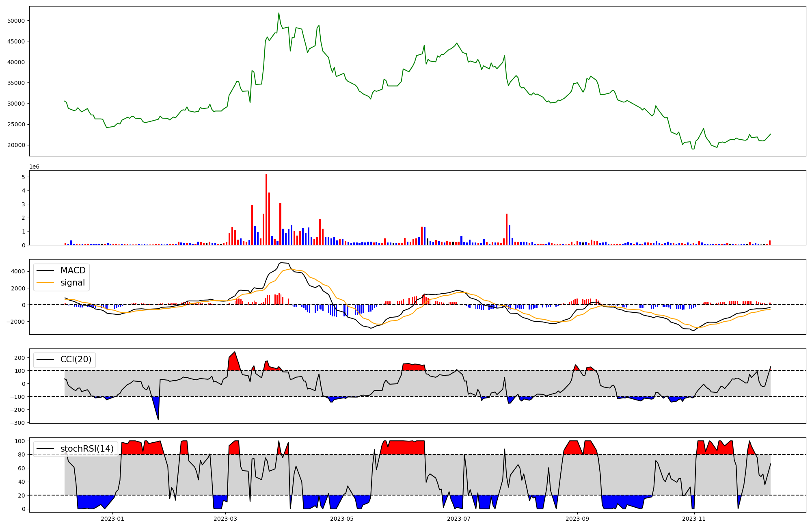This screenshot has height=528, width=812.
Task: Click the 20000 price axis label
Action: (16, 145)
